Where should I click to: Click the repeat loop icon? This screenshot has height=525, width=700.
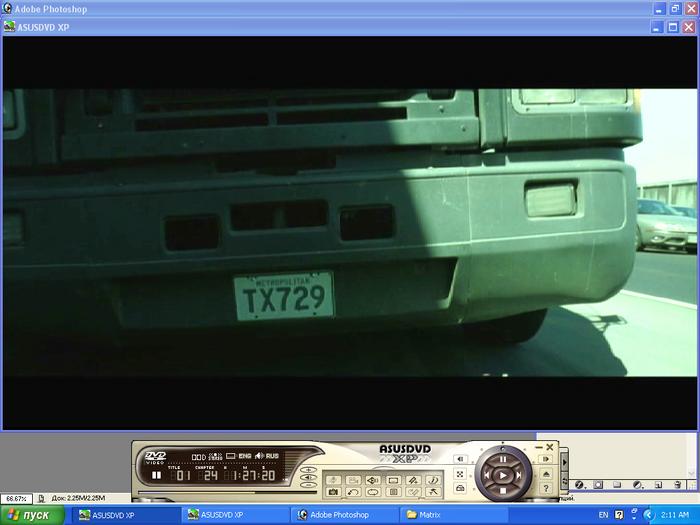click(x=373, y=492)
